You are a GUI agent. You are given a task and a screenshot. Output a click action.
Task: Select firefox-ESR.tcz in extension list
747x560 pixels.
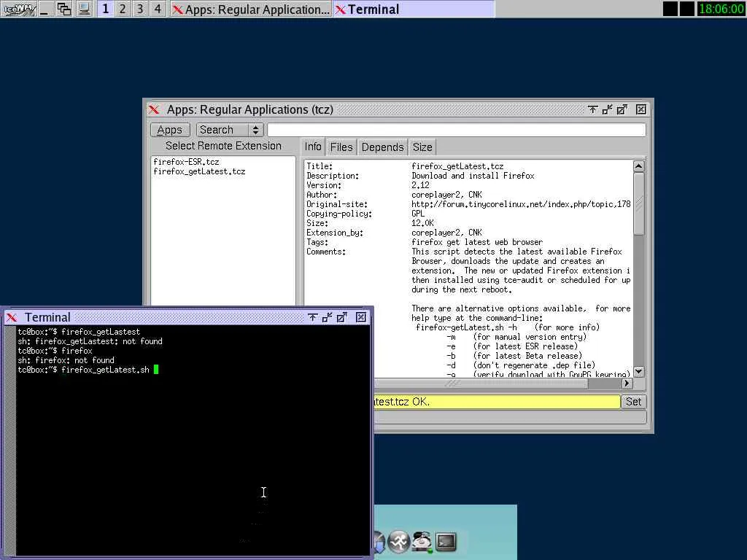coord(186,162)
